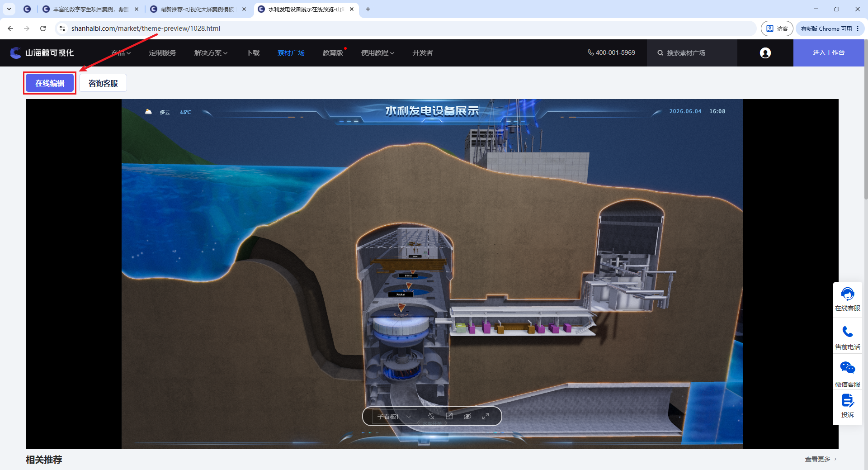Screen dimensions: 868x470
Task: Expand the 解决方案 dropdown menu
Action: (211, 53)
